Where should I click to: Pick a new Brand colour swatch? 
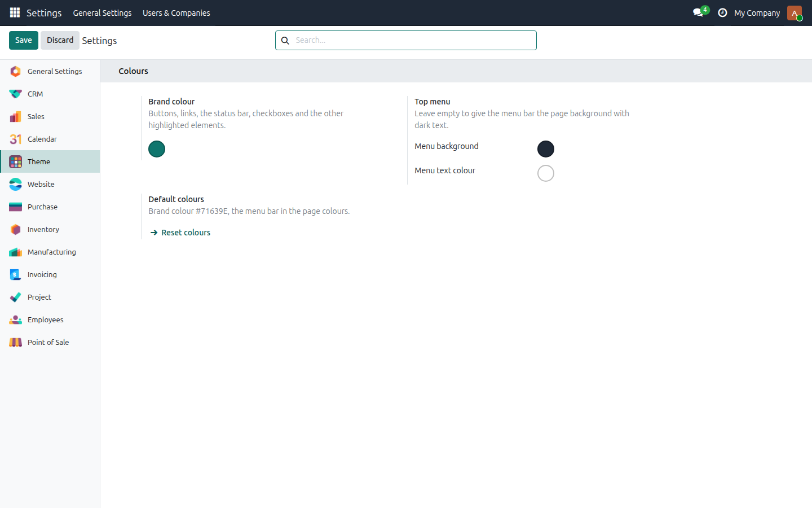click(157, 149)
